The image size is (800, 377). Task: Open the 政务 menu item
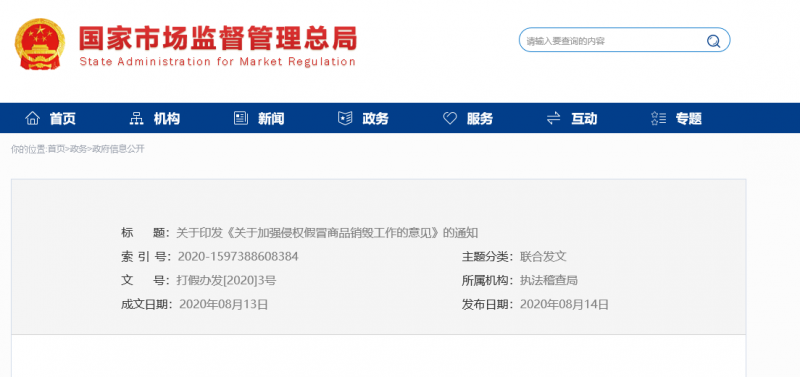pos(375,119)
